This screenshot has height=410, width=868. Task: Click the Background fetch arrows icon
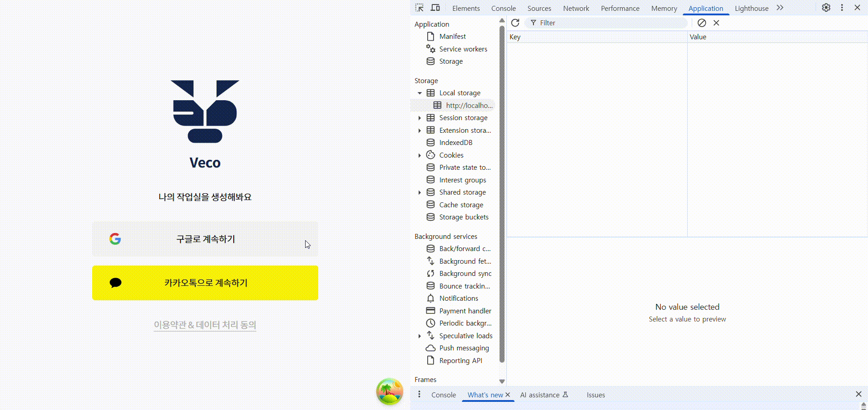point(430,261)
